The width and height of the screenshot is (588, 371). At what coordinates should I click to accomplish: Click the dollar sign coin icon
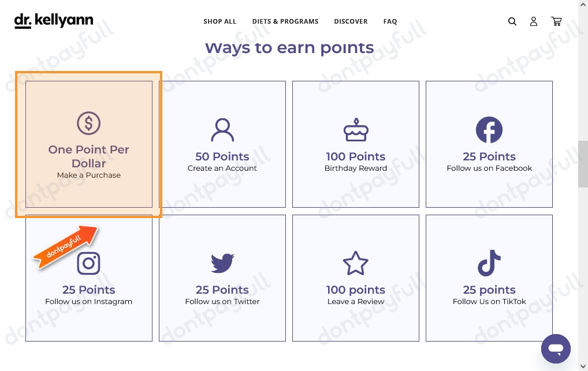pos(89,123)
